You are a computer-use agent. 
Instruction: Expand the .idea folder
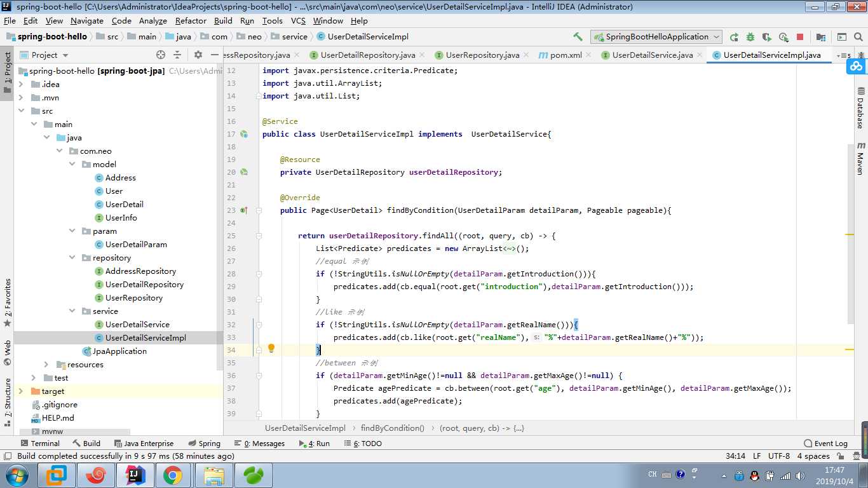pos(20,85)
